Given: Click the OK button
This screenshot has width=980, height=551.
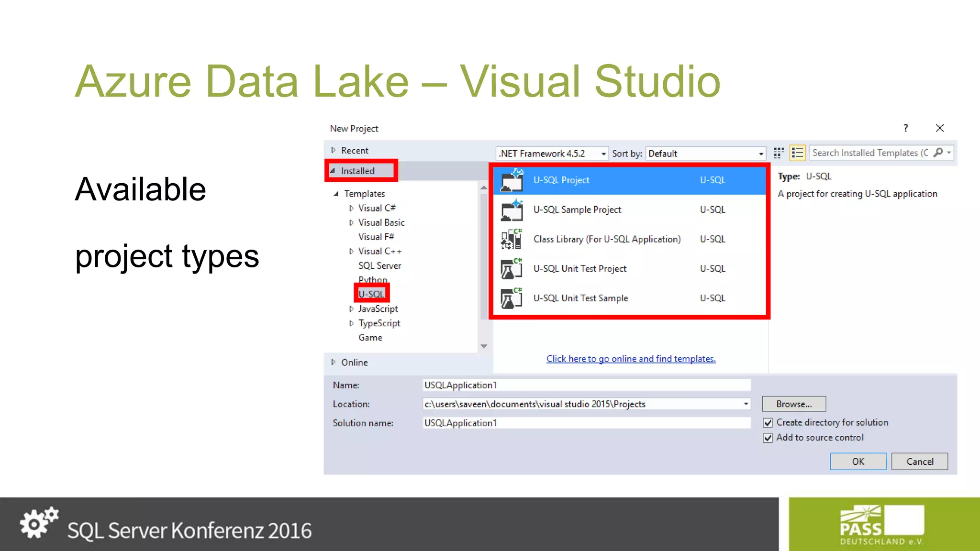Looking at the screenshot, I should [858, 462].
